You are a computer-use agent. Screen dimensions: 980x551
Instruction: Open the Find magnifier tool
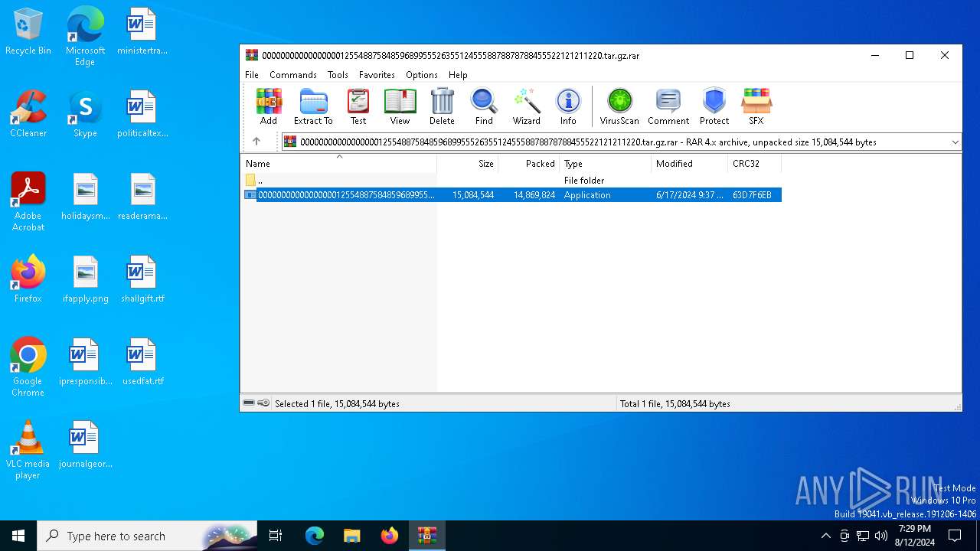tap(484, 106)
